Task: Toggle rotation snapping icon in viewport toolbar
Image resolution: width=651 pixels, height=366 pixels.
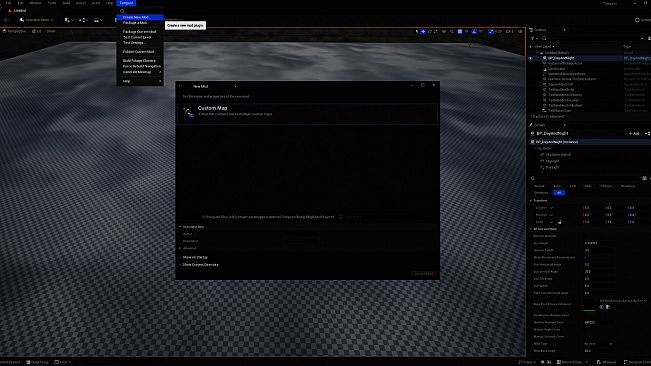Action: point(474,32)
